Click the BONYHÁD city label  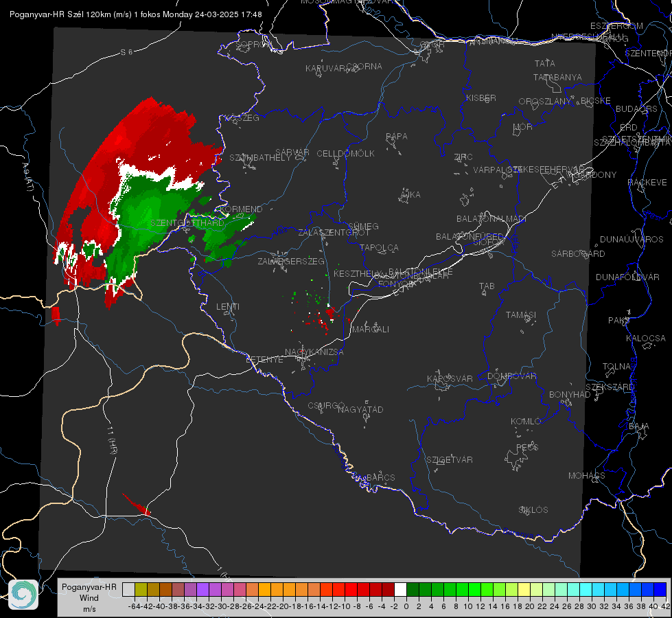click(570, 395)
